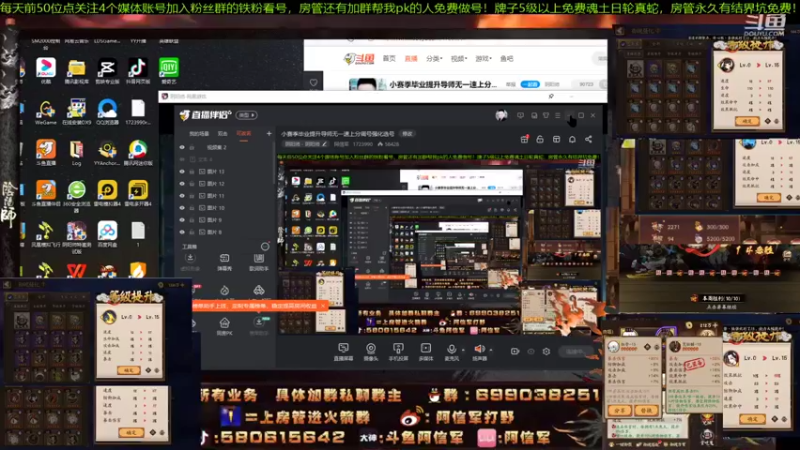Click the user avatar in 直播伴侣 title bar
Viewport: 800px width, 450px height.
(x=501, y=116)
